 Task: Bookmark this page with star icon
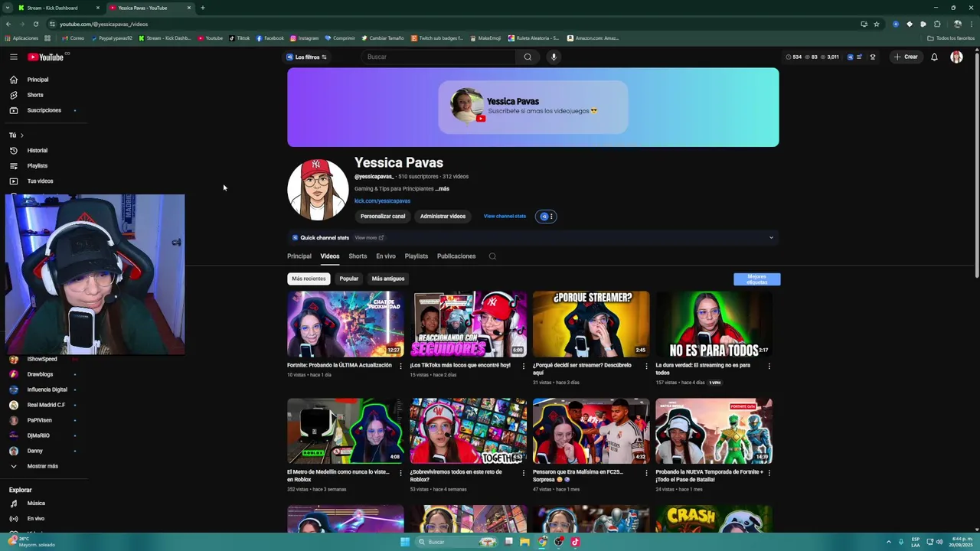pos(877,24)
